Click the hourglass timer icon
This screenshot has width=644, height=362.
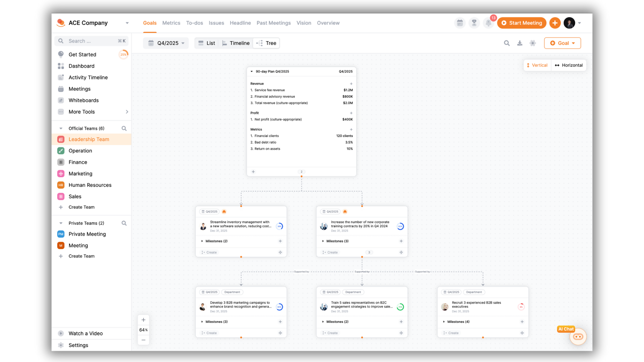click(x=474, y=23)
